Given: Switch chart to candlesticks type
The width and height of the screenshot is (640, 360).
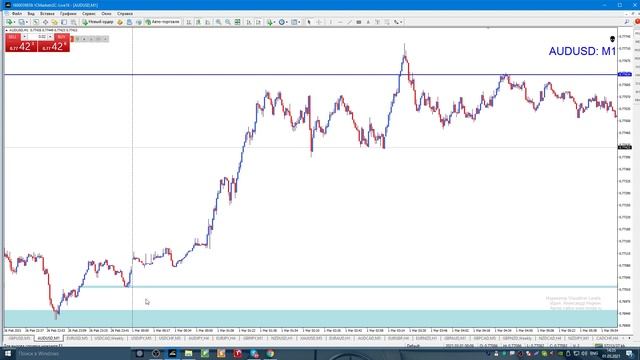Looking at the screenshot, I should 198,22.
